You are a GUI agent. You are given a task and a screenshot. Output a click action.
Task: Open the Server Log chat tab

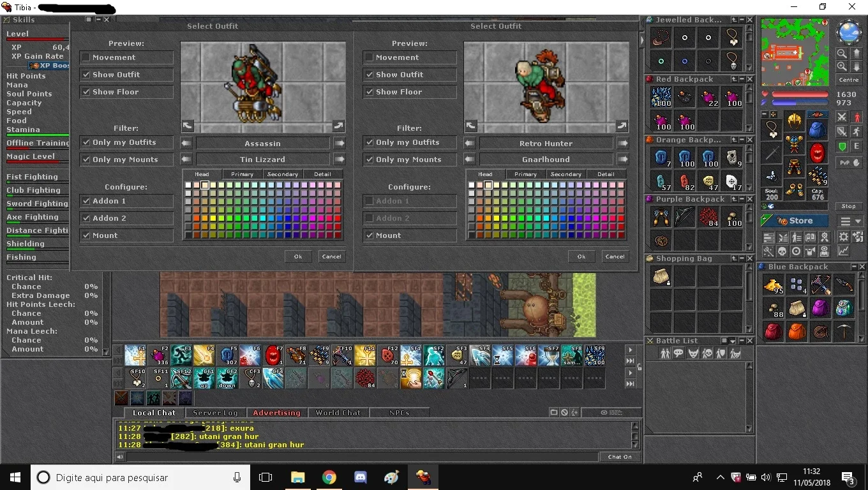[x=215, y=413]
